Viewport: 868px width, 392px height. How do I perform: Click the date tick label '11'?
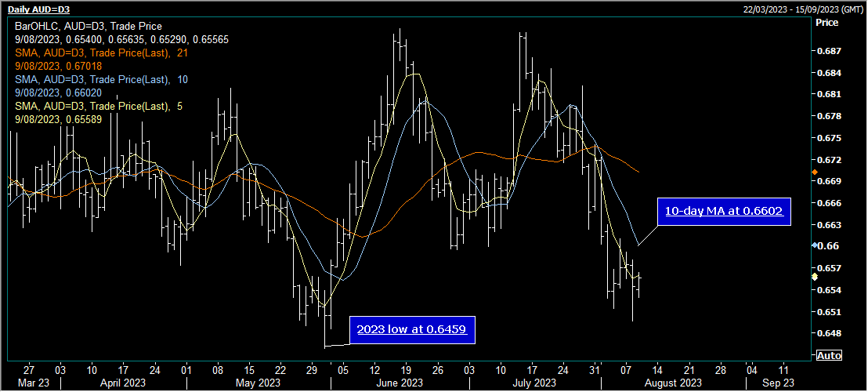point(784,370)
